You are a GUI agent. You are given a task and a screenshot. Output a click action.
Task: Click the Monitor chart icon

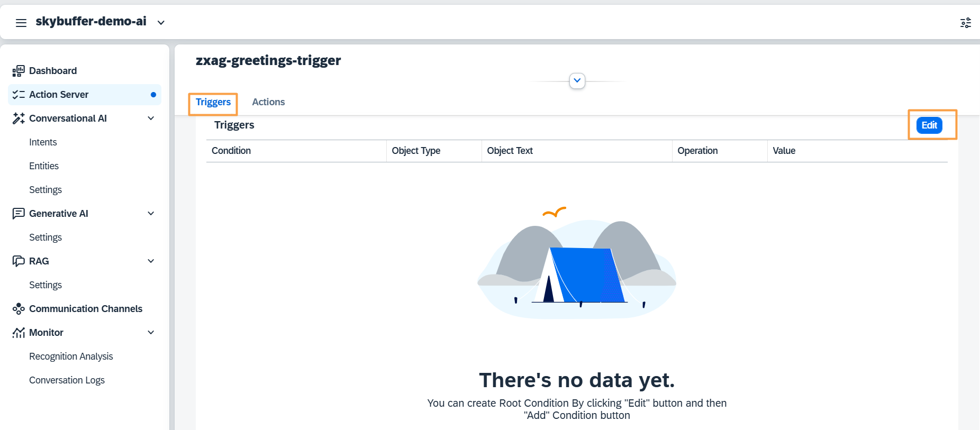coord(19,333)
